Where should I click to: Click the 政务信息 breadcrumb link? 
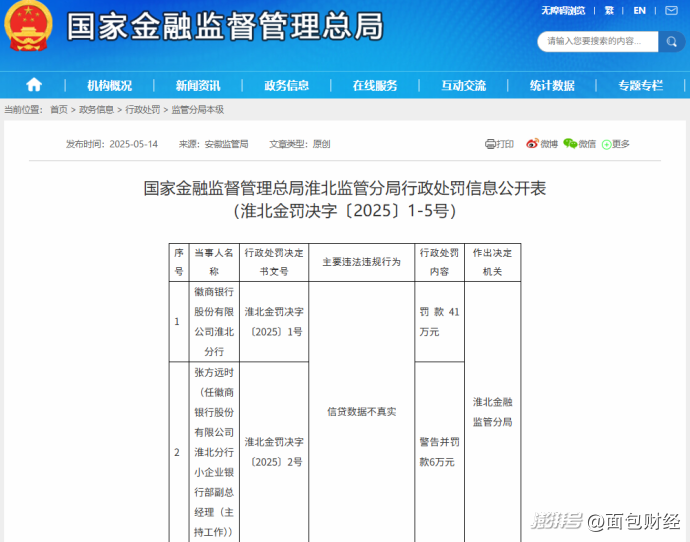[96, 110]
